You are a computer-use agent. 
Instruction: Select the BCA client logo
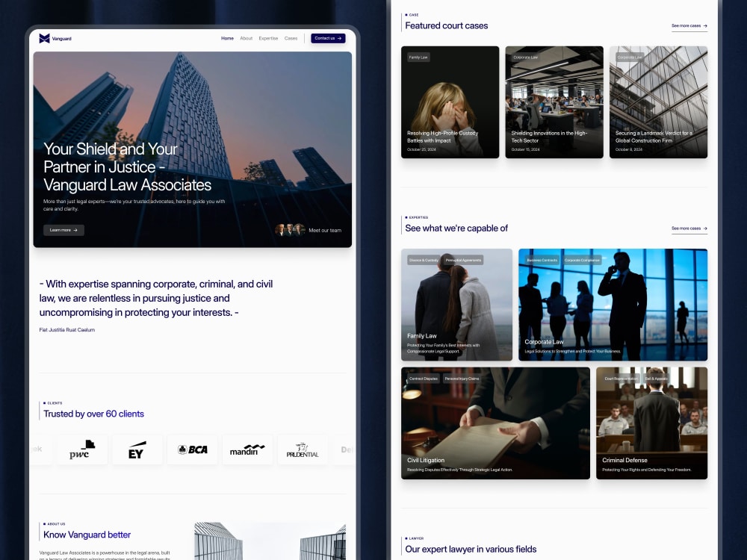tap(193, 449)
